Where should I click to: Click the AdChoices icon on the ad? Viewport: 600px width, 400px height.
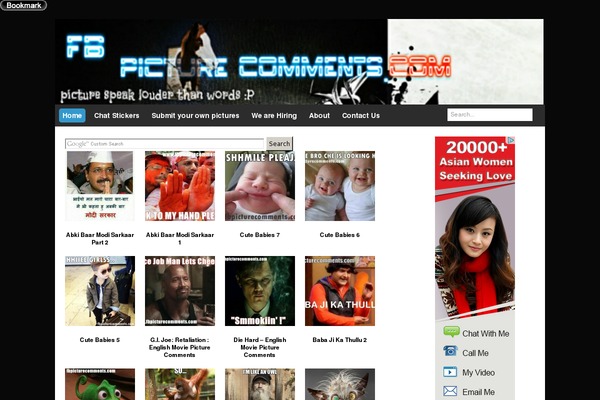click(511, 140)
